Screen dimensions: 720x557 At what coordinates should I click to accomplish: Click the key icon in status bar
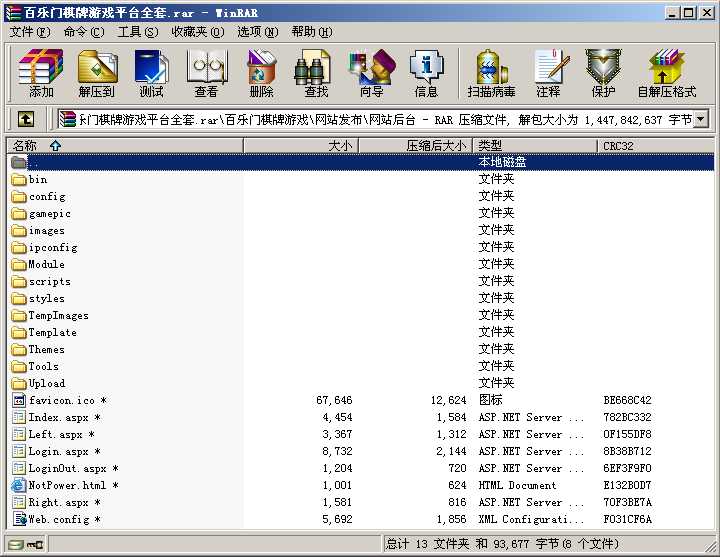pos(35,545)
